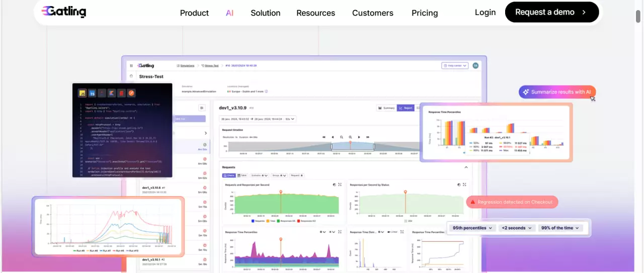Open the run date range dropdown
This screenshot has width=644, height=273.
[258, 119]
